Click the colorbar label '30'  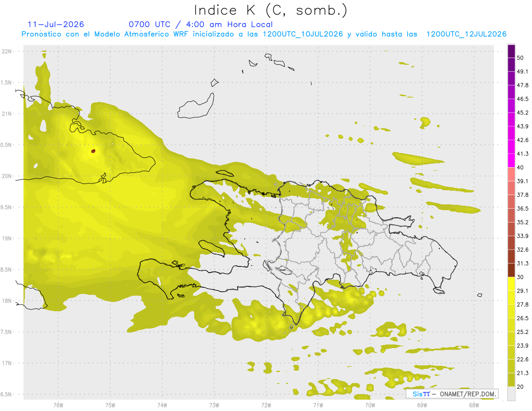point(520,277)
